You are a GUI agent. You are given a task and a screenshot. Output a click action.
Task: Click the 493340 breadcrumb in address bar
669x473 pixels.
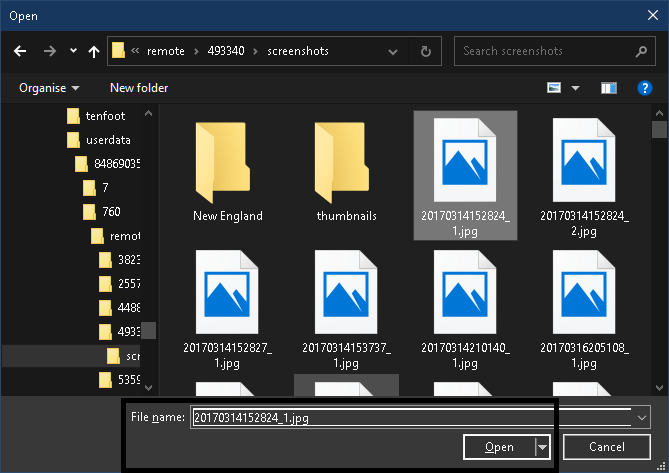coord(226,51)
